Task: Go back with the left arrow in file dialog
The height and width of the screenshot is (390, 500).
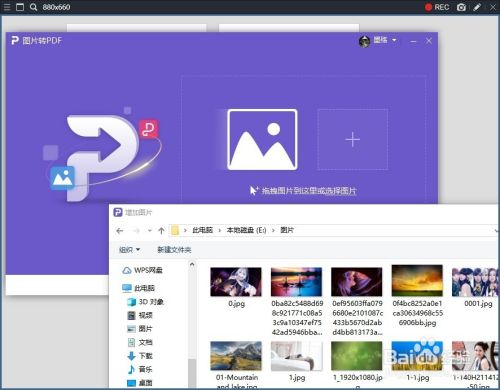Action: (120, 231)
